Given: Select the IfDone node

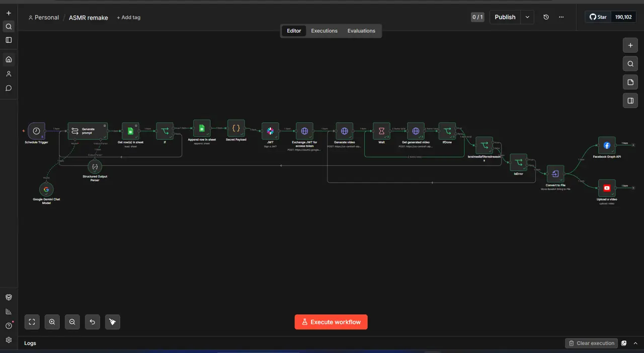Looking at the screenshot, I should click(x=447, y=131).
